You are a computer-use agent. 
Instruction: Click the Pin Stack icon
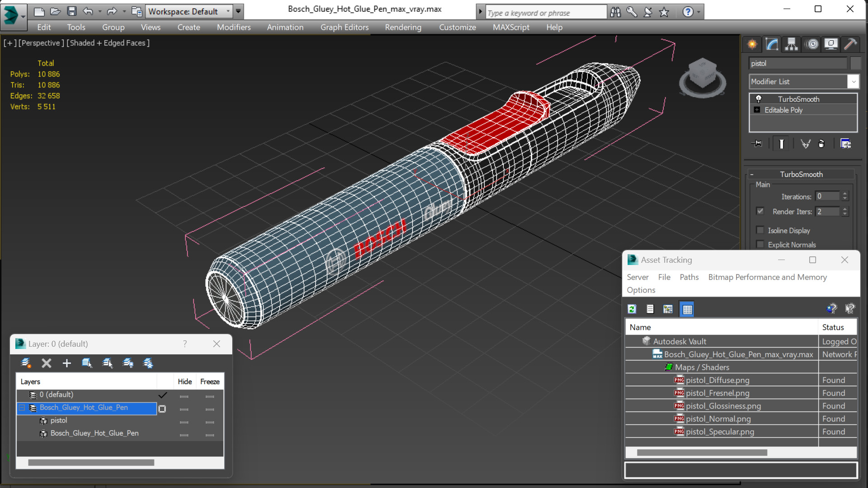coord(757,144)
